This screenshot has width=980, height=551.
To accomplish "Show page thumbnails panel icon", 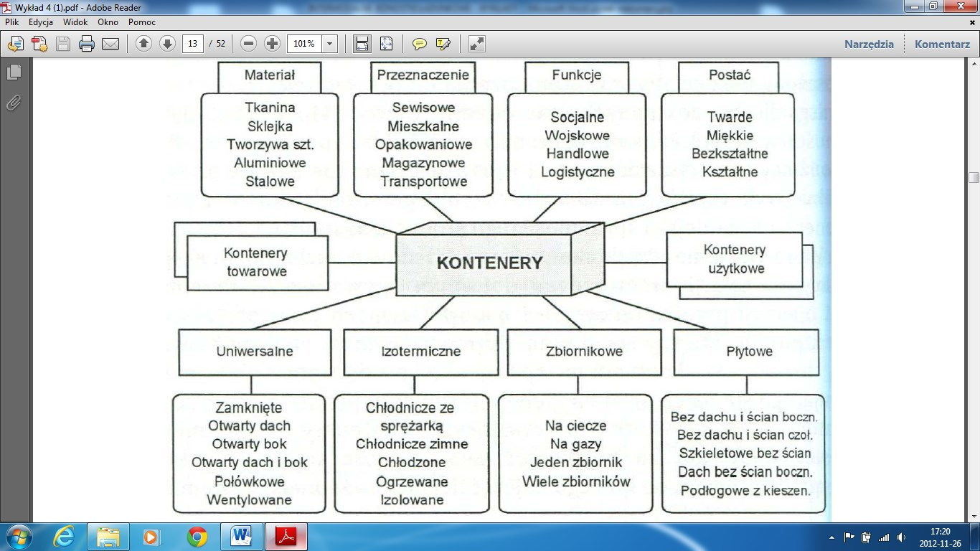I will [x=13, y=72].
